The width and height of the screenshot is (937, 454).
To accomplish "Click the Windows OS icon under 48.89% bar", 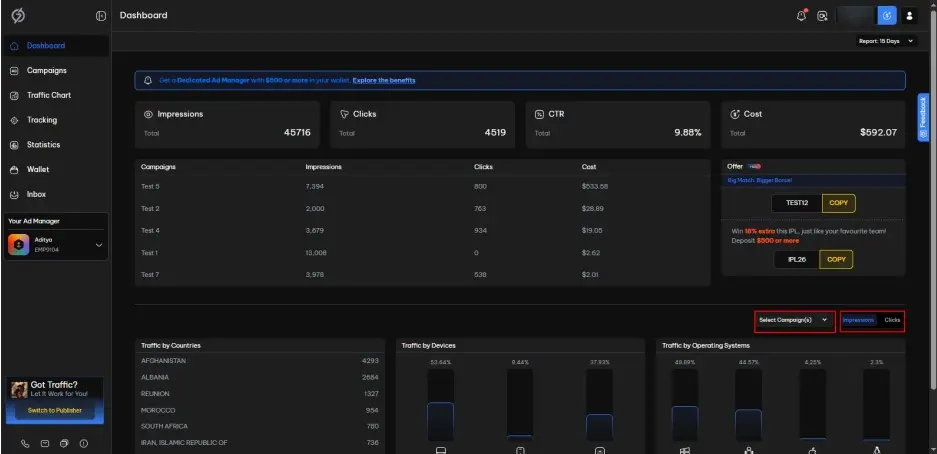I will point(685,450).
